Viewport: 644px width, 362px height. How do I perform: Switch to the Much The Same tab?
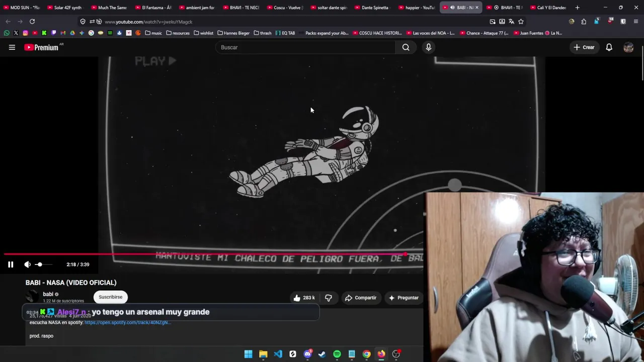tap(109, 8)
